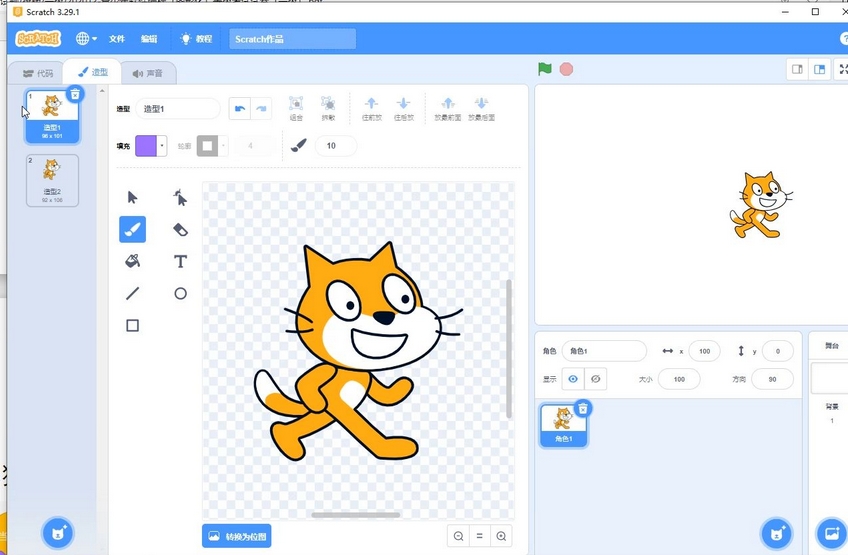Click the Backward layer icon
Screen dimensions: 848x555
click(403, 108)
